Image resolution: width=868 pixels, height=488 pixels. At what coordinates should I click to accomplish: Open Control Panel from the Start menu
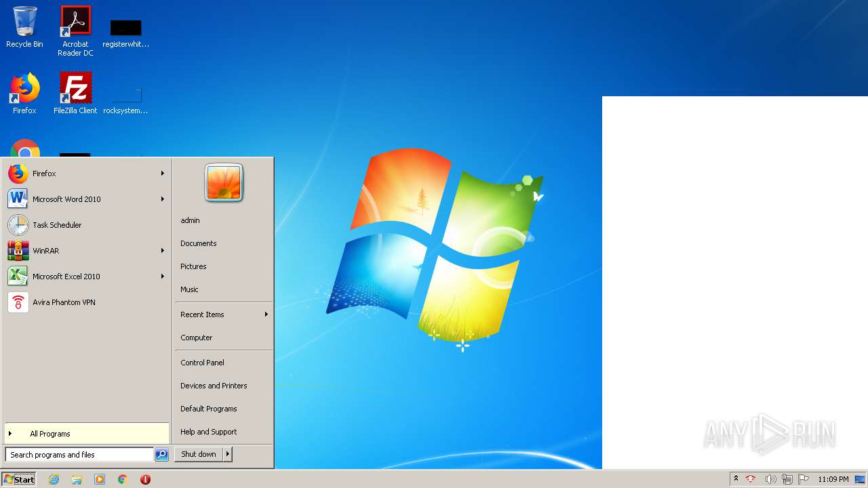pos(202,363)
